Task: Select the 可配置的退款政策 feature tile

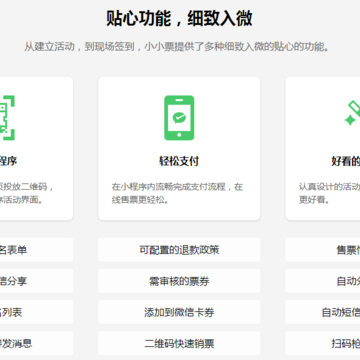Action: tap(179, 250)
